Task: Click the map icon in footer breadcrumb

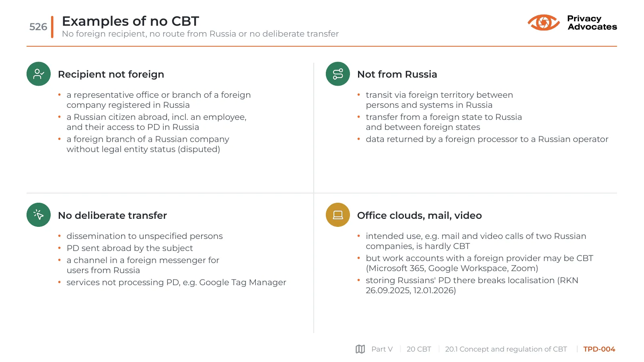Action: [360, 349]
